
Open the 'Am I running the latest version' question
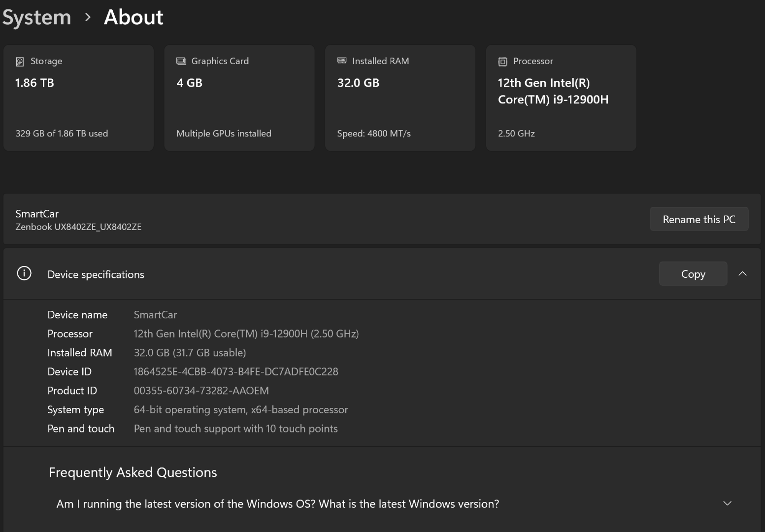[x=278, y=504]
